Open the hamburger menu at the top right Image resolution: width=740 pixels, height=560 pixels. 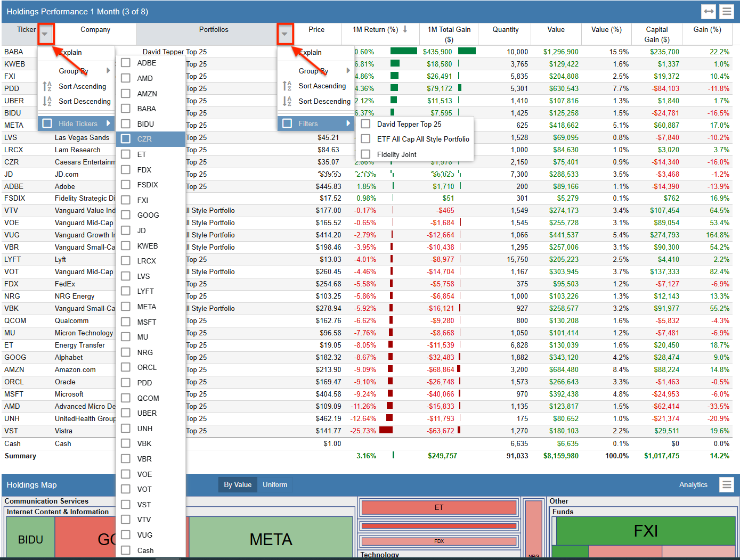[x=727, y=11]
